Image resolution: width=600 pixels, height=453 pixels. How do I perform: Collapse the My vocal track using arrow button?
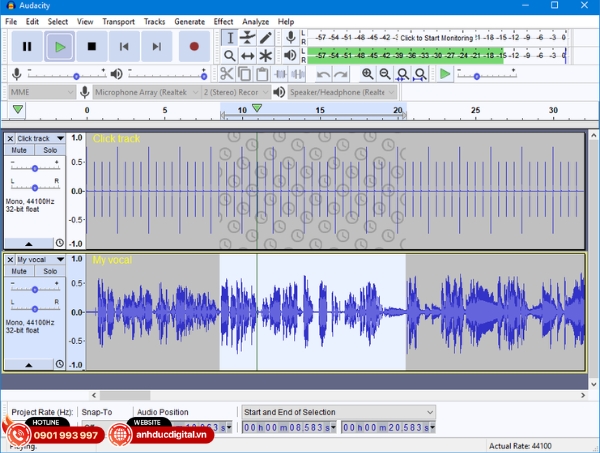(x=28, y=365)
